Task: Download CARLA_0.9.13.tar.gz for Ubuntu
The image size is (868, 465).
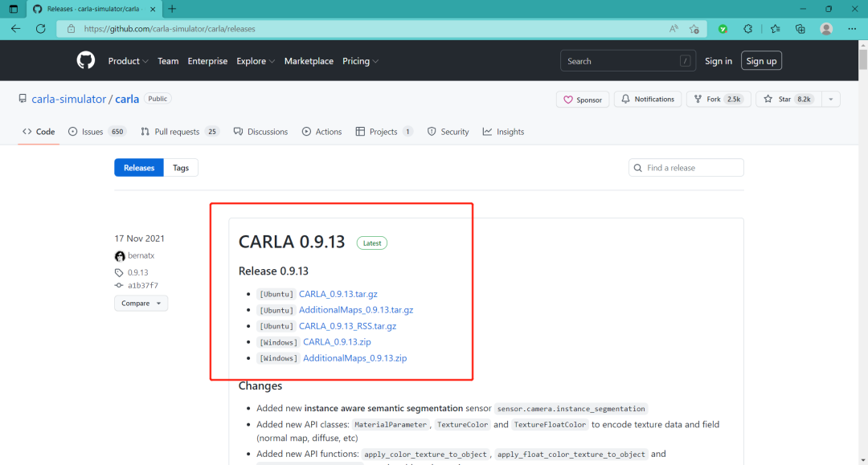Action: [x=338, y=294]
